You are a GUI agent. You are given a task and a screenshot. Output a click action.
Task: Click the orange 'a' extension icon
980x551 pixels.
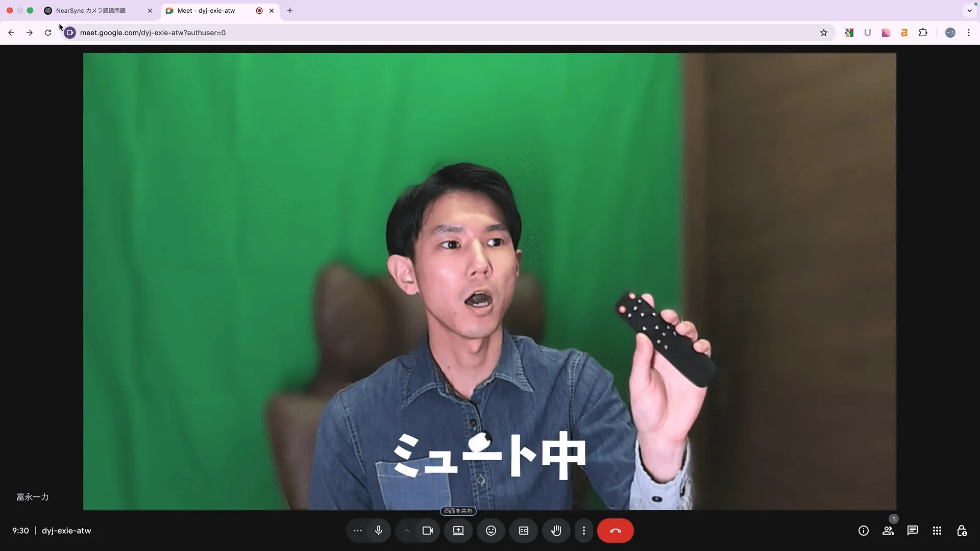(x=904, y=33)
